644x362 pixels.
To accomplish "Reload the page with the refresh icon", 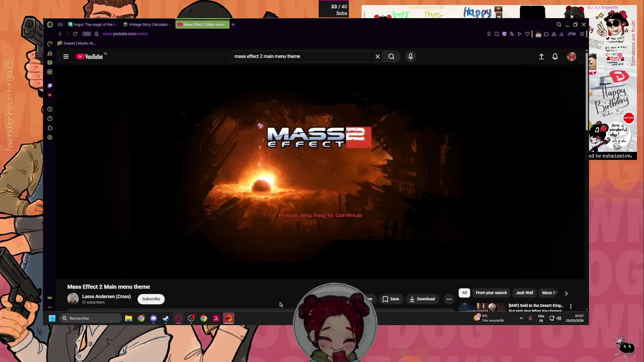I will point(75,34).
